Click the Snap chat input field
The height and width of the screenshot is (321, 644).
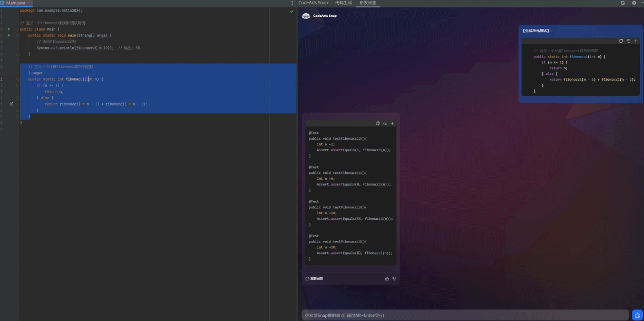[465, 315]
